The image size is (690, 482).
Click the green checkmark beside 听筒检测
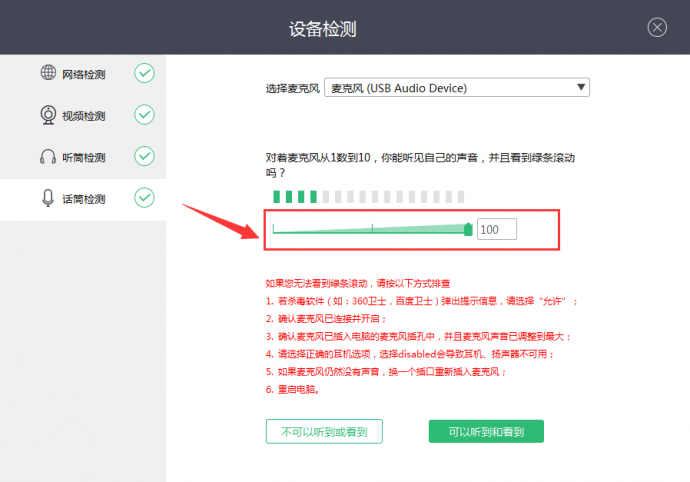(x=145, y=156)
